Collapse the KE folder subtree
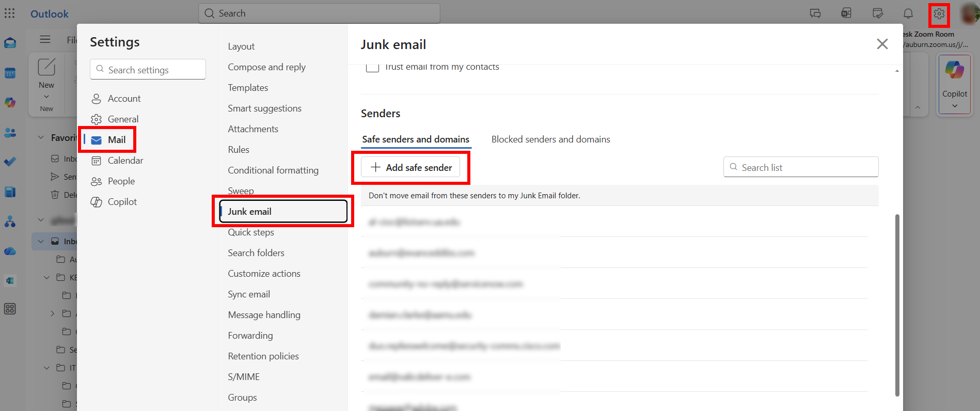 46,277
